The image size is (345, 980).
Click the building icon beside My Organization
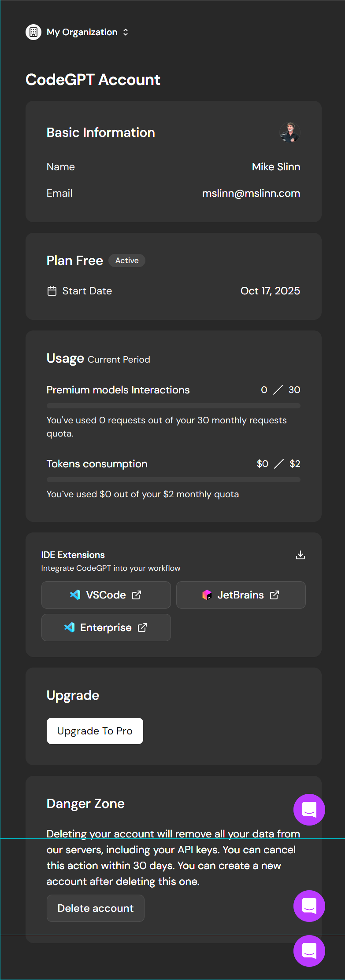coord(33,32)
